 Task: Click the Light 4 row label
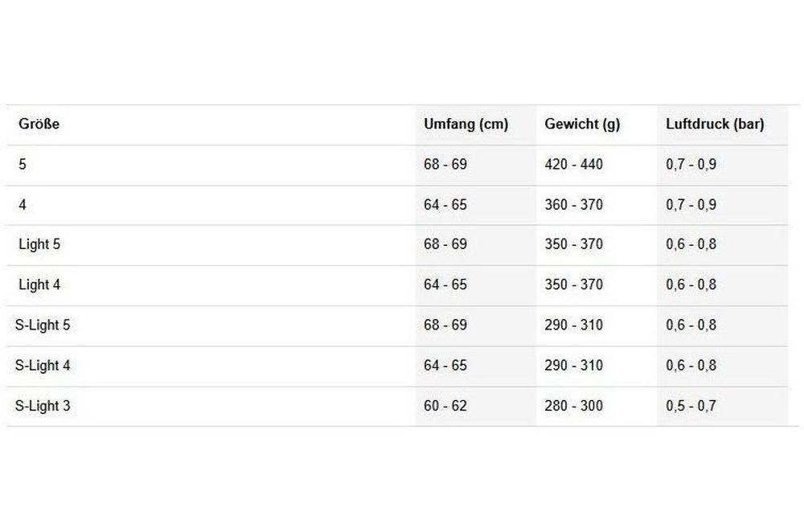[39, 284]
